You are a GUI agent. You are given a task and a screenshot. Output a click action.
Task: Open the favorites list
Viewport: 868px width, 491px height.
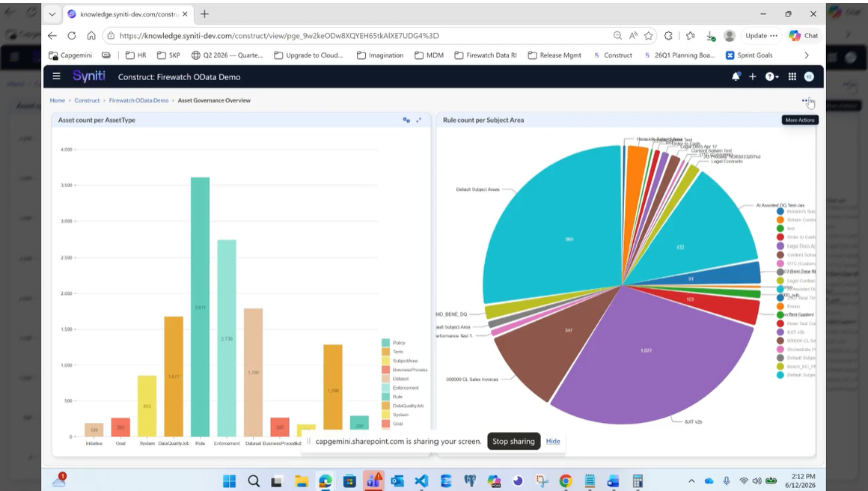tap(691, 35)
